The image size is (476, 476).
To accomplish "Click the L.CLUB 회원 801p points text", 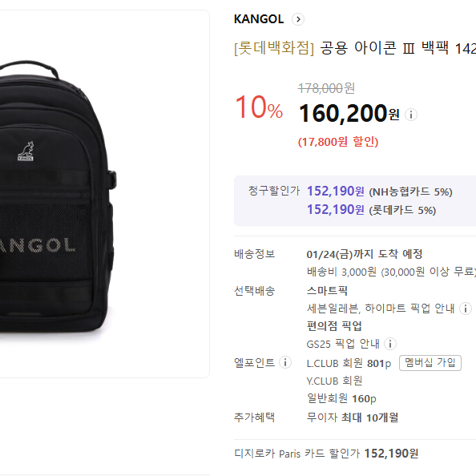I will tap(349, 363).
